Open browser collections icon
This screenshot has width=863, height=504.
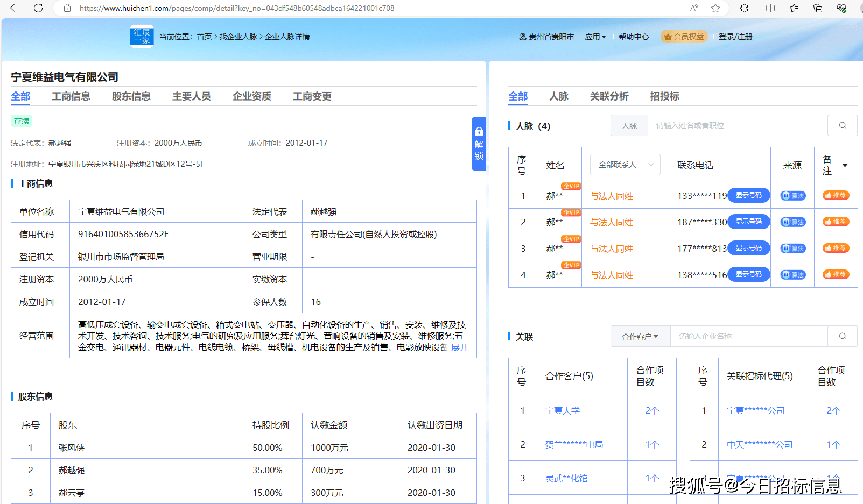coord(818,8)
